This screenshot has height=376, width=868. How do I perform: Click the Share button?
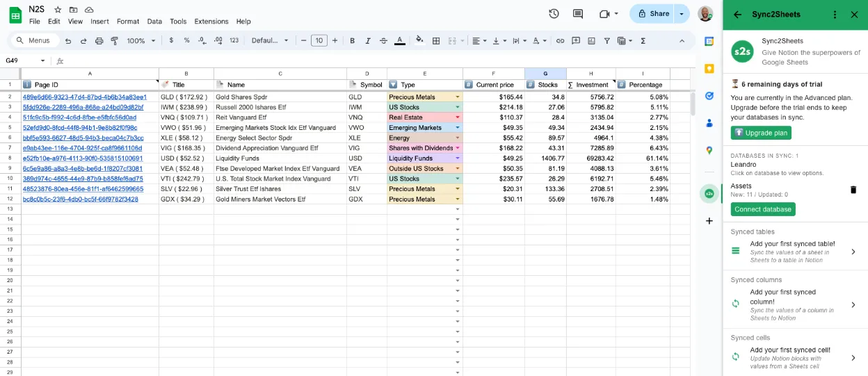(653, 13)
